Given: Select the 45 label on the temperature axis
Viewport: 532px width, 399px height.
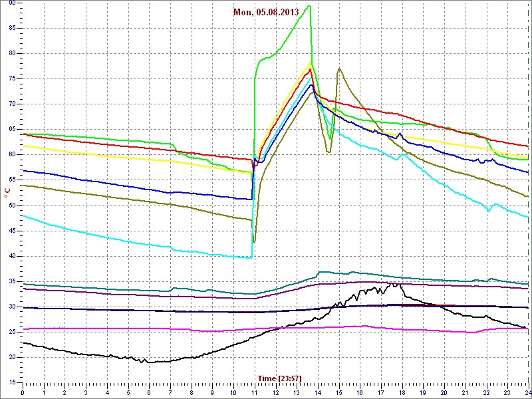Looking at the screenshot, I should 11,231.
